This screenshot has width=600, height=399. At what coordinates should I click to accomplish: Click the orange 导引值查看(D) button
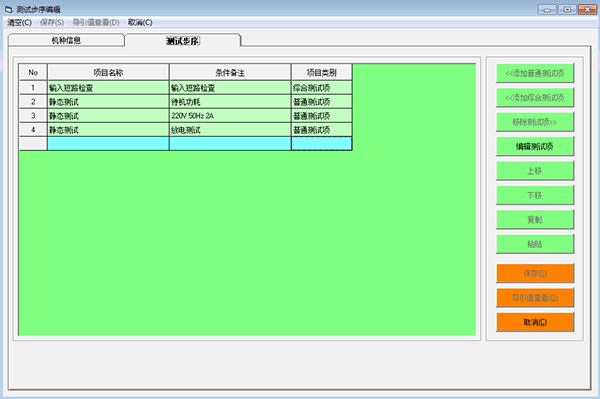(x=535, y=298)
